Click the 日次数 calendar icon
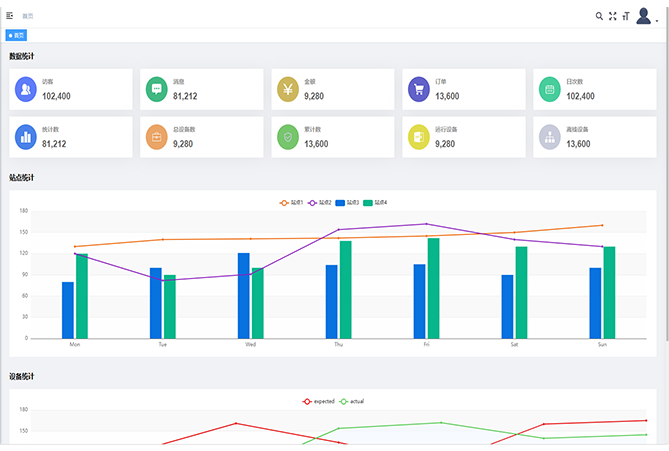The image size is (669, 451). (549, 89)
